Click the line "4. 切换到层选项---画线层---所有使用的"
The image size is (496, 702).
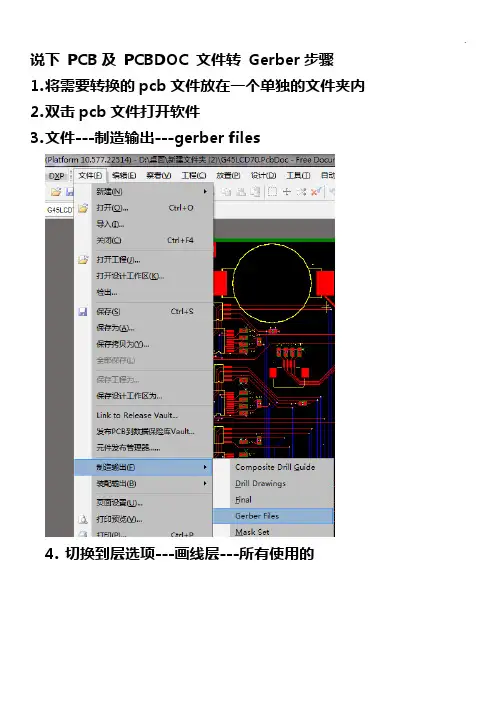click(x=179, y=554)
